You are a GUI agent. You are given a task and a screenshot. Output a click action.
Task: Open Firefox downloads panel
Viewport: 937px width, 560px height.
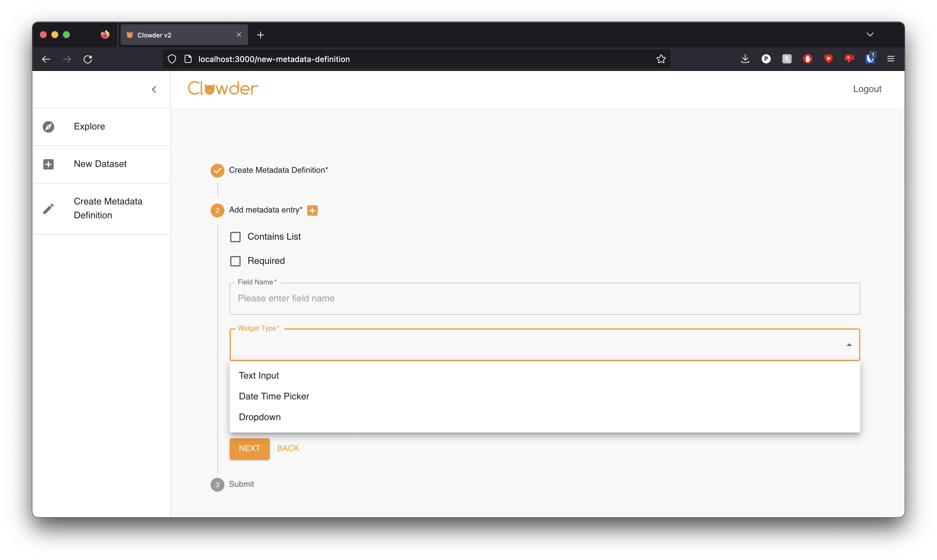[745, 59]
